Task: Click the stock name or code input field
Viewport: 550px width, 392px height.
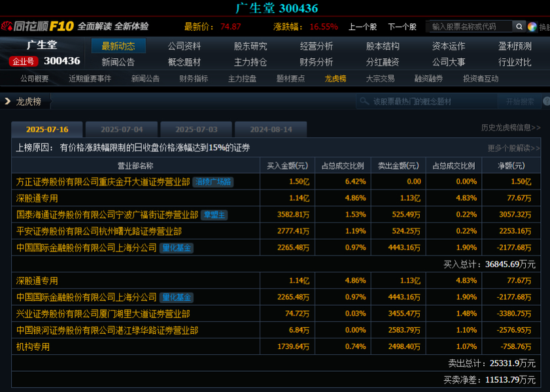Action: (x=470, y=26)
